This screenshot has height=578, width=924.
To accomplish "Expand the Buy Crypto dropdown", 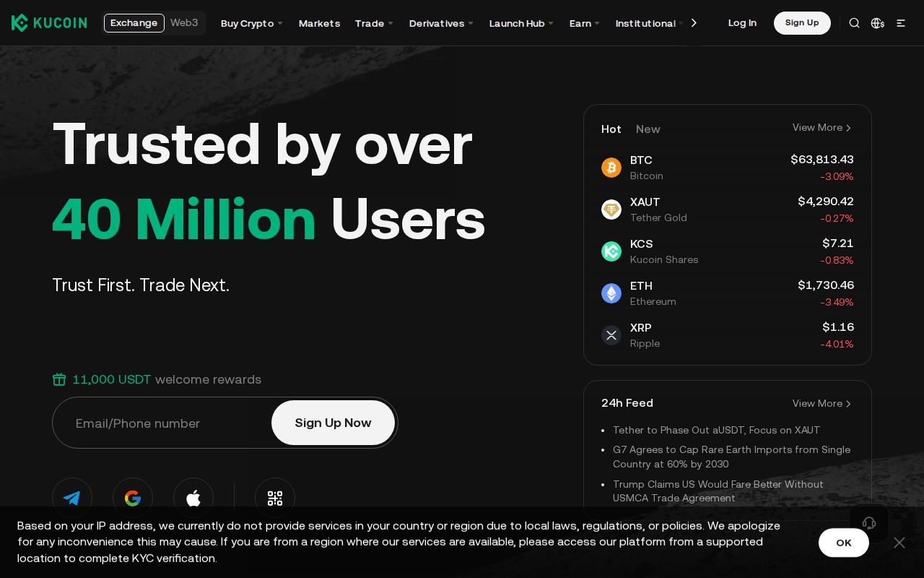I will (252, 23).
